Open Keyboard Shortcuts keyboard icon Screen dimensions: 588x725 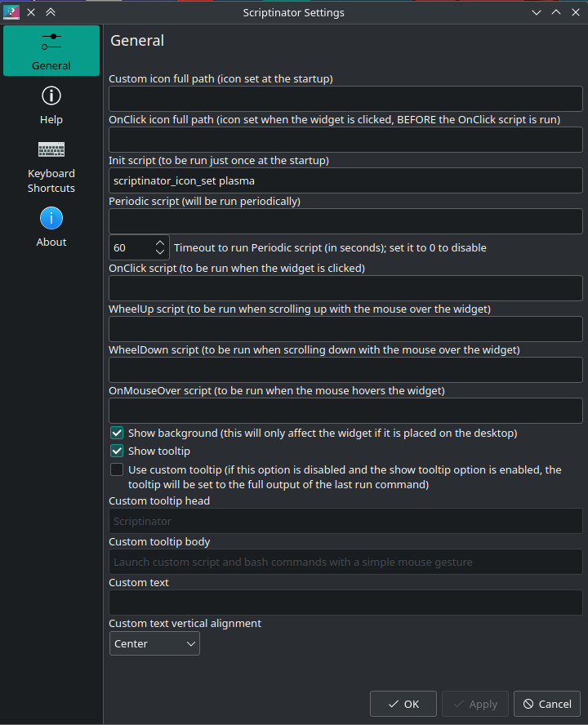tap(51, 149)
